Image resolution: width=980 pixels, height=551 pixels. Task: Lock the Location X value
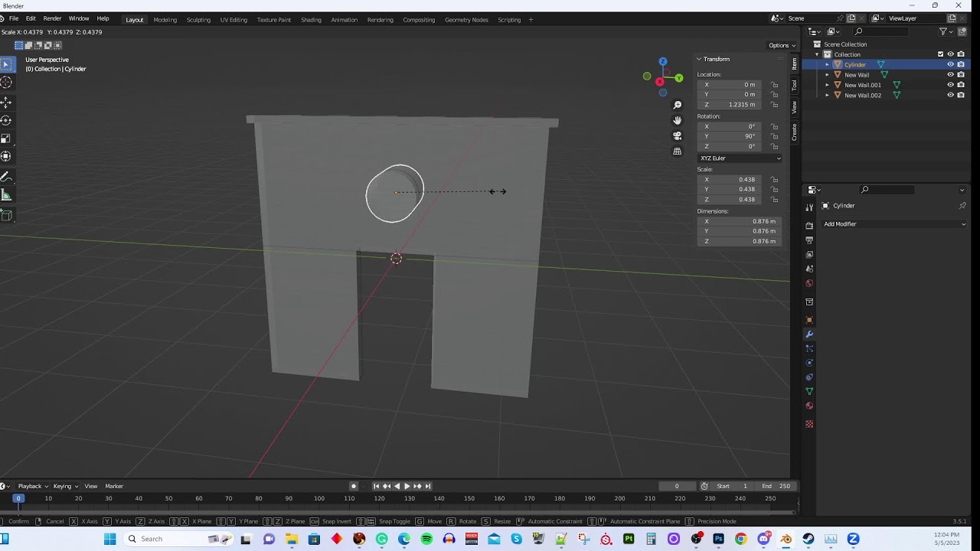tap(774, 85)
